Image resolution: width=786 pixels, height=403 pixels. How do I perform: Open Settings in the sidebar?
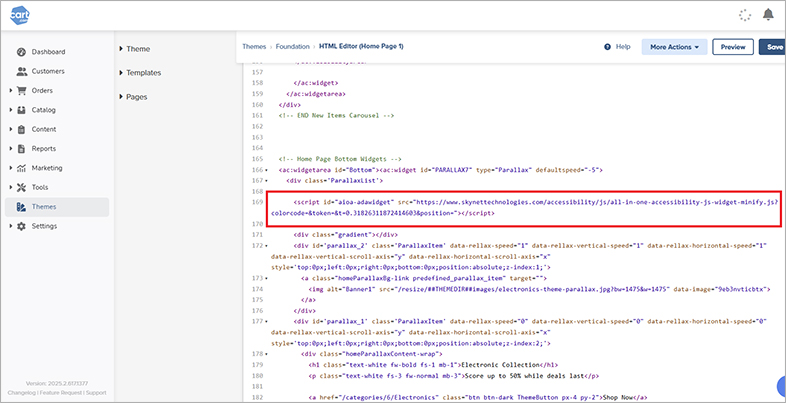[x=43, y=226]
